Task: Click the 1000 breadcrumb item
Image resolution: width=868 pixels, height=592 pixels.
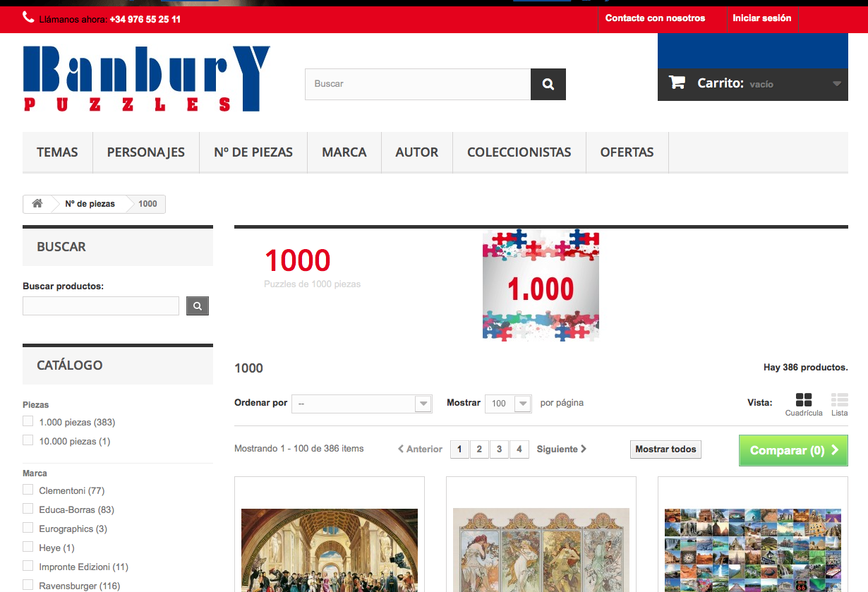Action: (x=147, y=204)
